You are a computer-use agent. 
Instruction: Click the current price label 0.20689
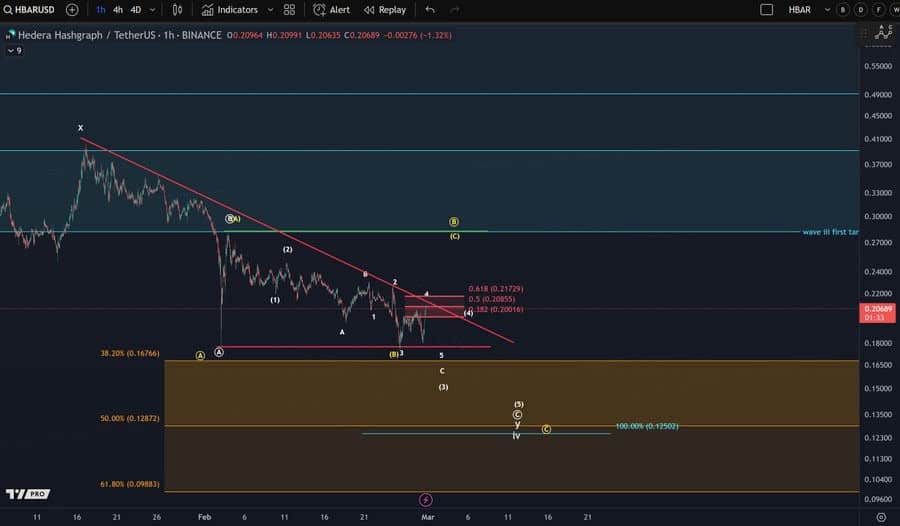877,313
